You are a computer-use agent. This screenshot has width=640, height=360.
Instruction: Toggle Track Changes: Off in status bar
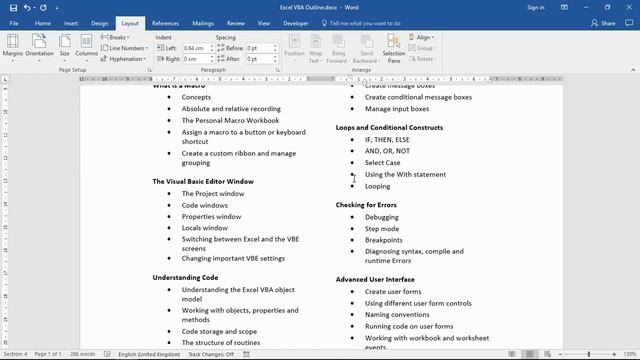[211, 354]
